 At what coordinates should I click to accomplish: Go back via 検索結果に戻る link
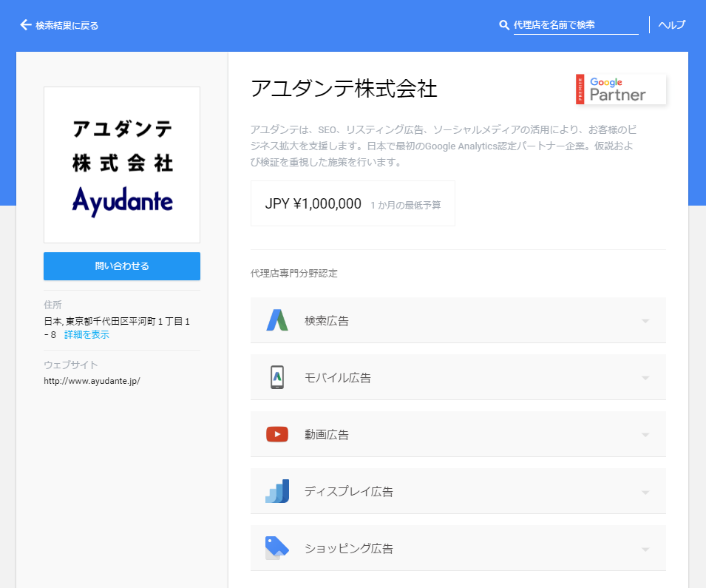(67, 26)
